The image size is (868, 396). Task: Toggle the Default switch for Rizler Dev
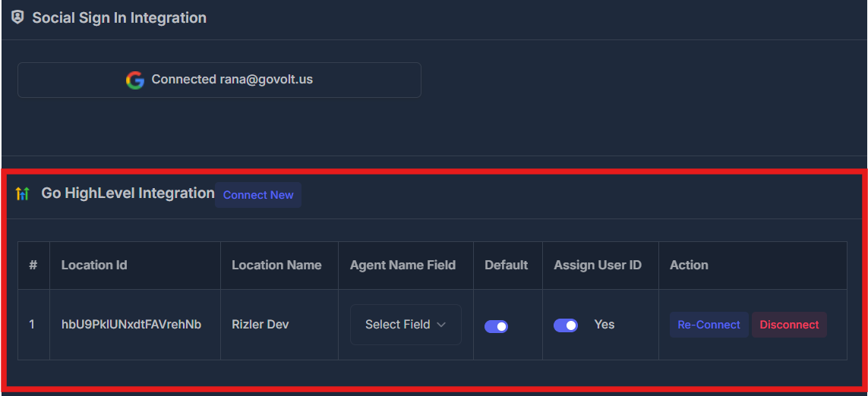point(496,326)
